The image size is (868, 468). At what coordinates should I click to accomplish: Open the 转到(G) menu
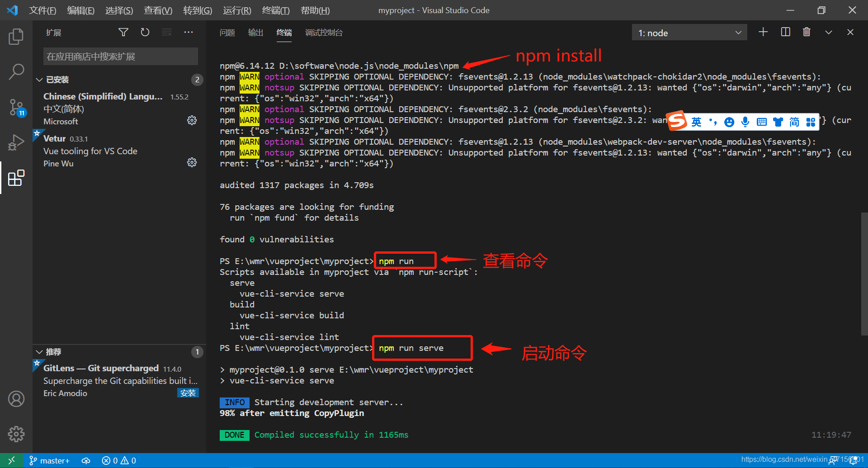198,10
